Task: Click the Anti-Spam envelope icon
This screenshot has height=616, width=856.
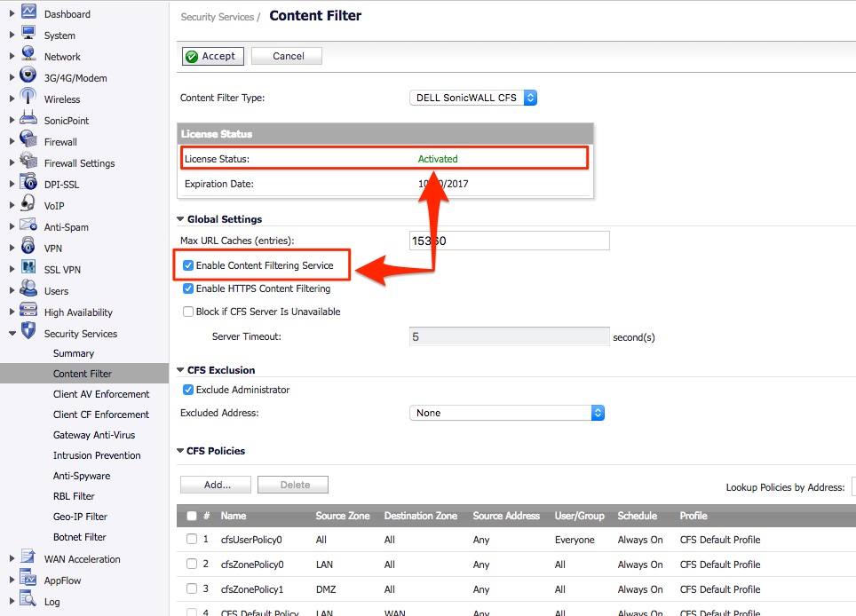Action: pos(28,225)
